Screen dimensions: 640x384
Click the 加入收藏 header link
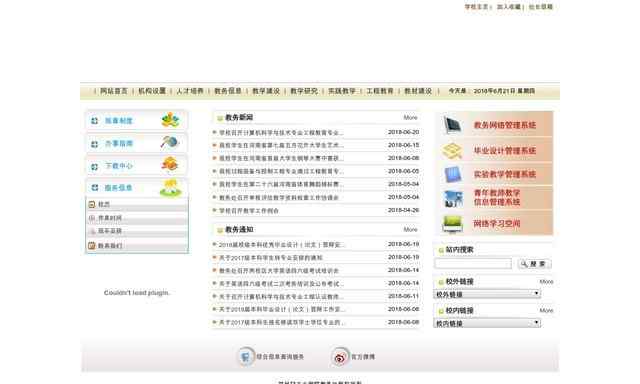(509, 7)
